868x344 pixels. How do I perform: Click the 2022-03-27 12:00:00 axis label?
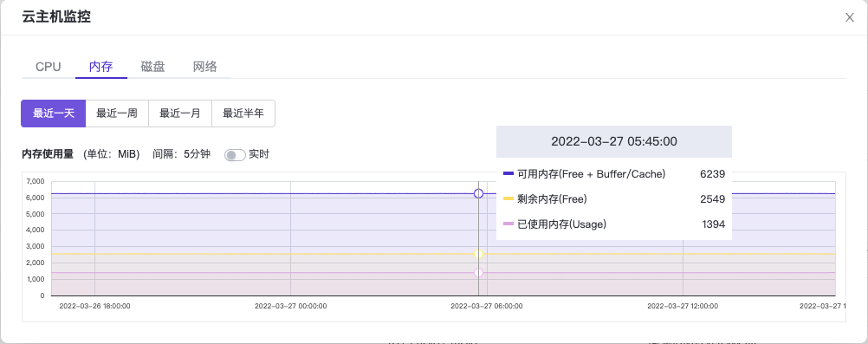tap(683, 306)
